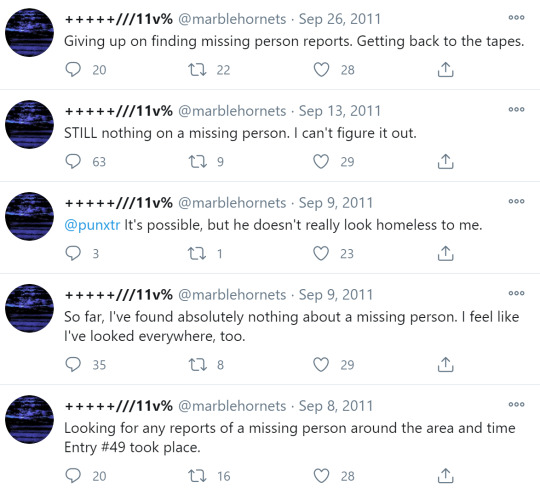Like the 'doesn't really look homeless' tweet
This screenshot has width=540, height=494.
(321, 253)
